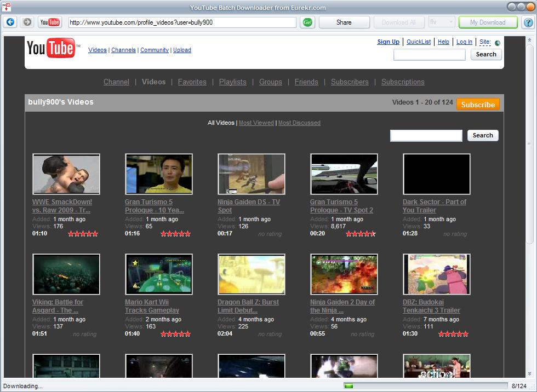Open Gran Turismo 5 TV Spot 2 thumbnail

344,174
